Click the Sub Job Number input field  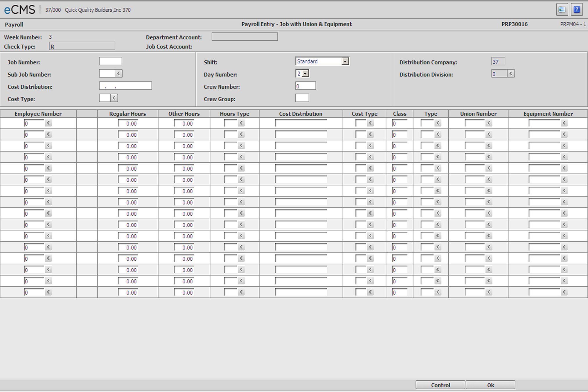pyautogui.click(x=107, y=73)
